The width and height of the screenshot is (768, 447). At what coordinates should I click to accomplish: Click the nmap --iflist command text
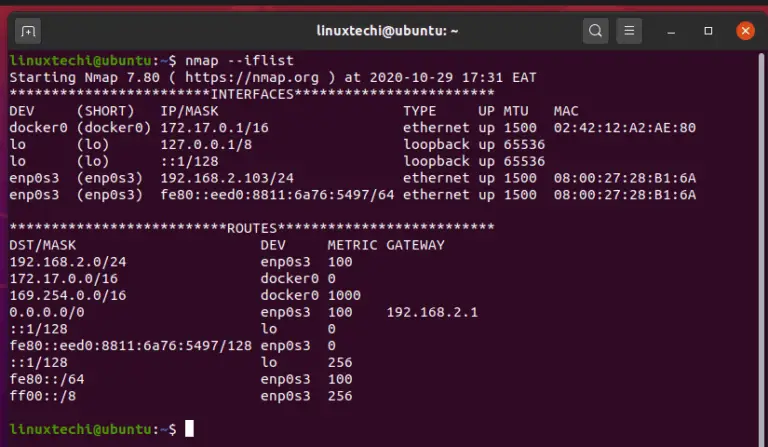(x=240, y=61)
